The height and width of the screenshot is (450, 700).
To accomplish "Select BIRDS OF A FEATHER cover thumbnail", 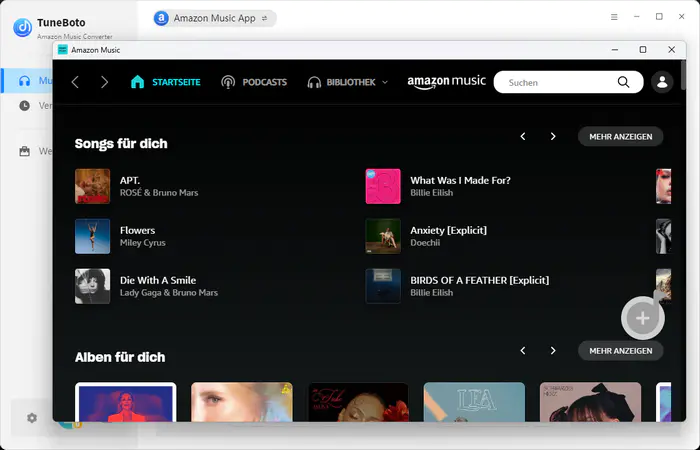I will tap(383, 286).
